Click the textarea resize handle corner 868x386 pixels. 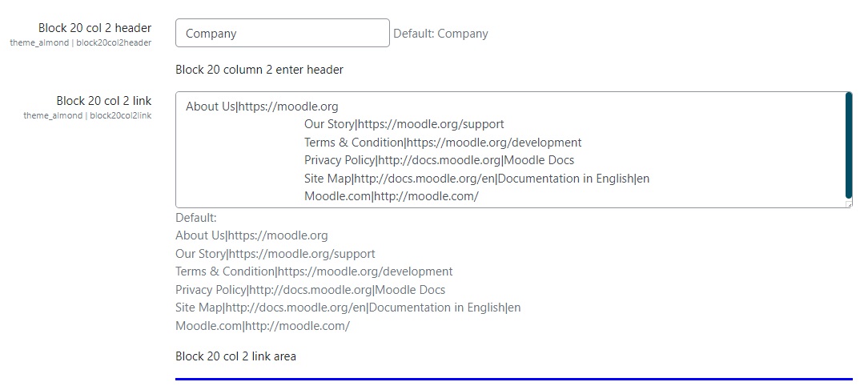tap(849, 205)
